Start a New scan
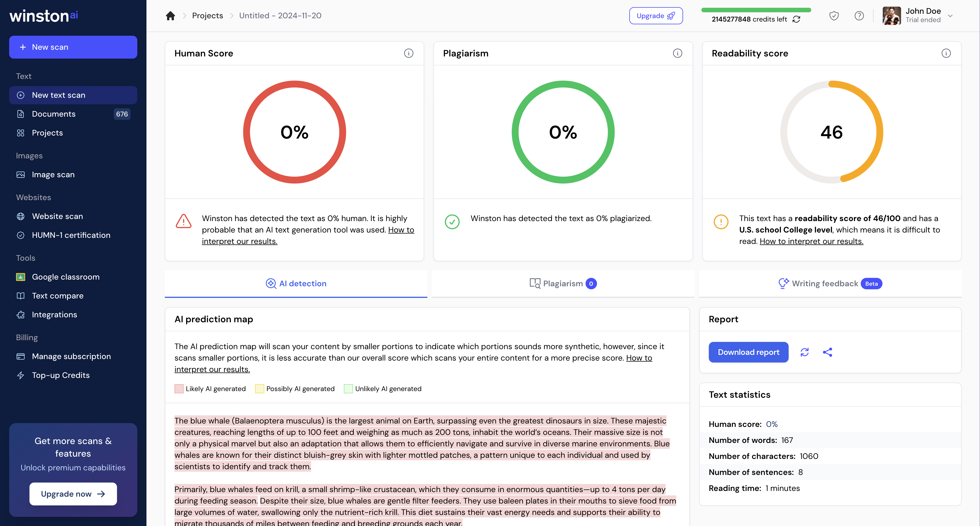980x526 pixels. [x=73, y=47]
